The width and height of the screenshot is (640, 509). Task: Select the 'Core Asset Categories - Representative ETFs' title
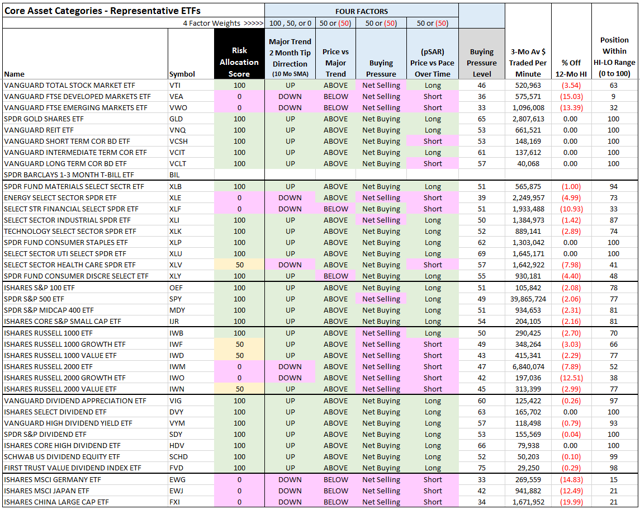(102, 11)
